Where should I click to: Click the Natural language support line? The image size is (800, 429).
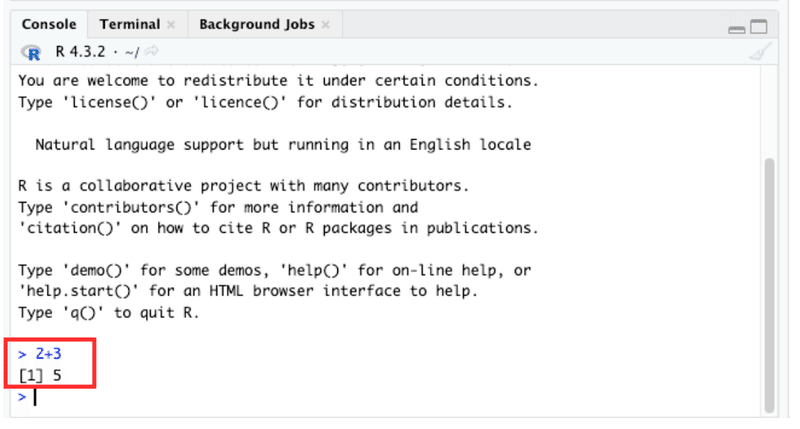(283, 144)
